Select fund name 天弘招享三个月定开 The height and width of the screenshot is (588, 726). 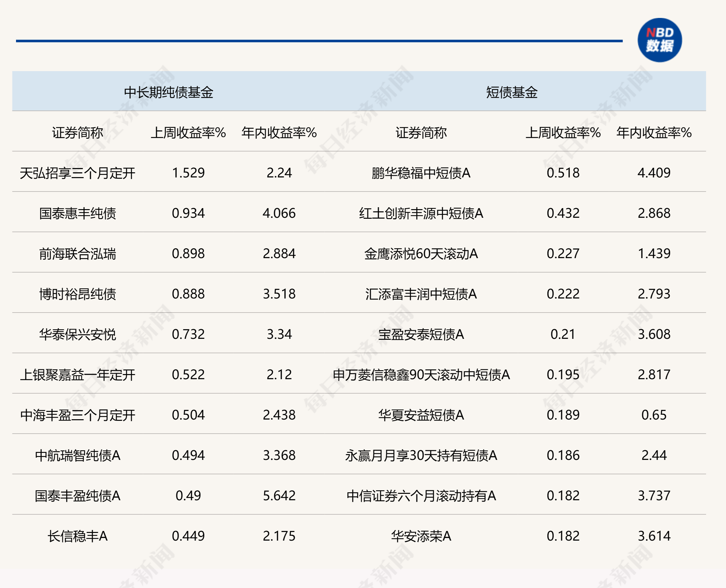77,173
